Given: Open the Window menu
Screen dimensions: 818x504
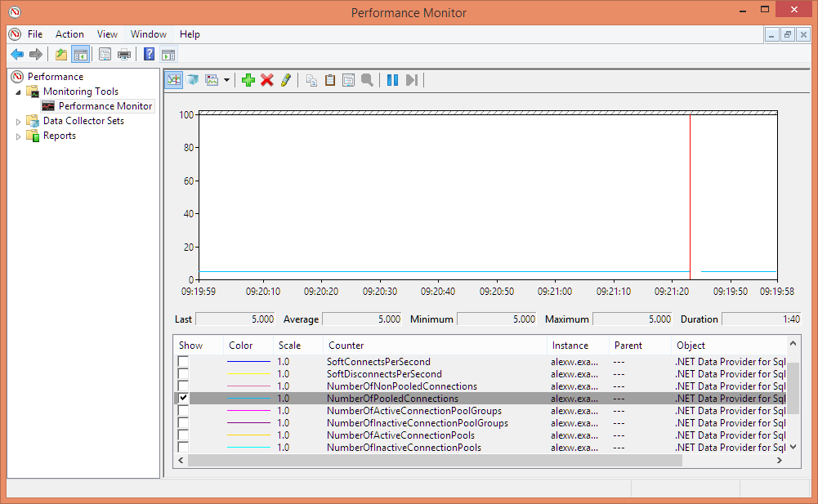Looking at the screenshot, I should (149, 34).
